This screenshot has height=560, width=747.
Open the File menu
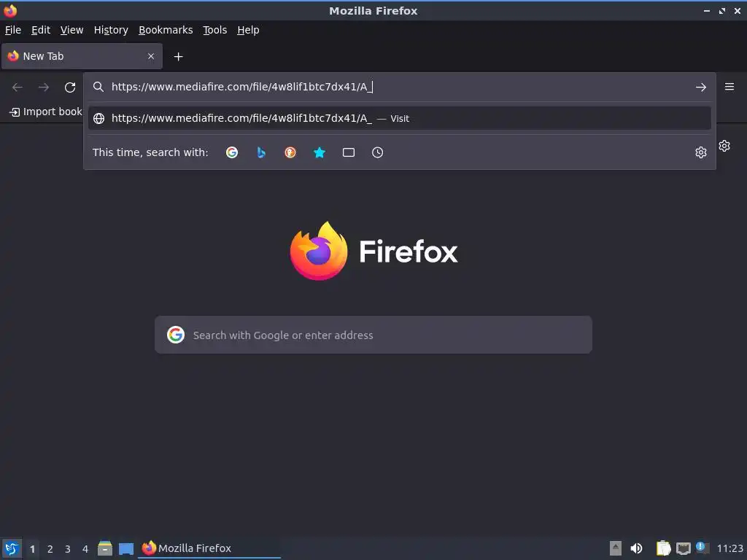pos(13,30)
